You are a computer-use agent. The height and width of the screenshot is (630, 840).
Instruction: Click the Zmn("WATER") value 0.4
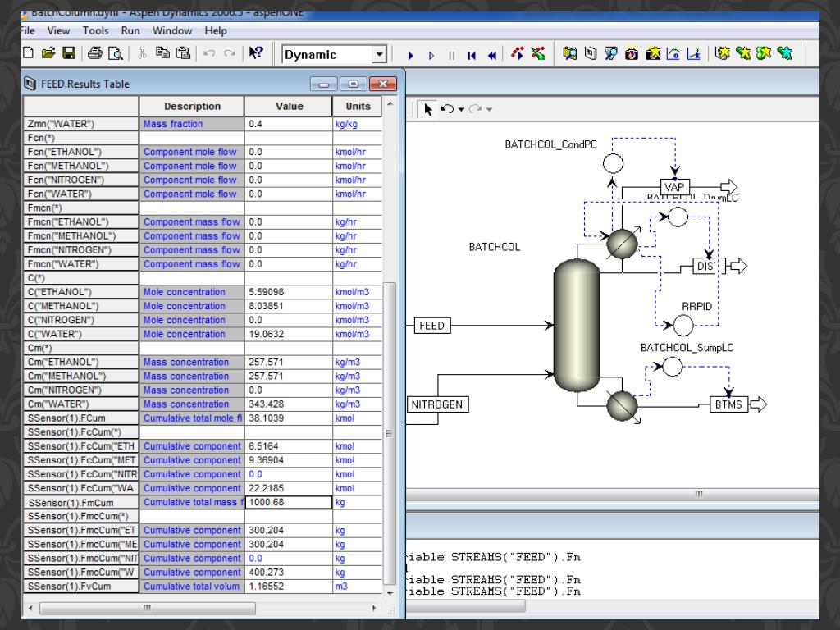(x=288, y=124)
